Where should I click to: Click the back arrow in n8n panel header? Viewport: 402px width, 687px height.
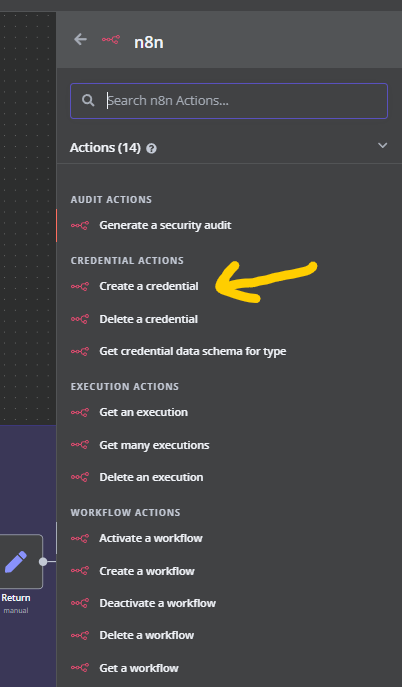(80, 39)
